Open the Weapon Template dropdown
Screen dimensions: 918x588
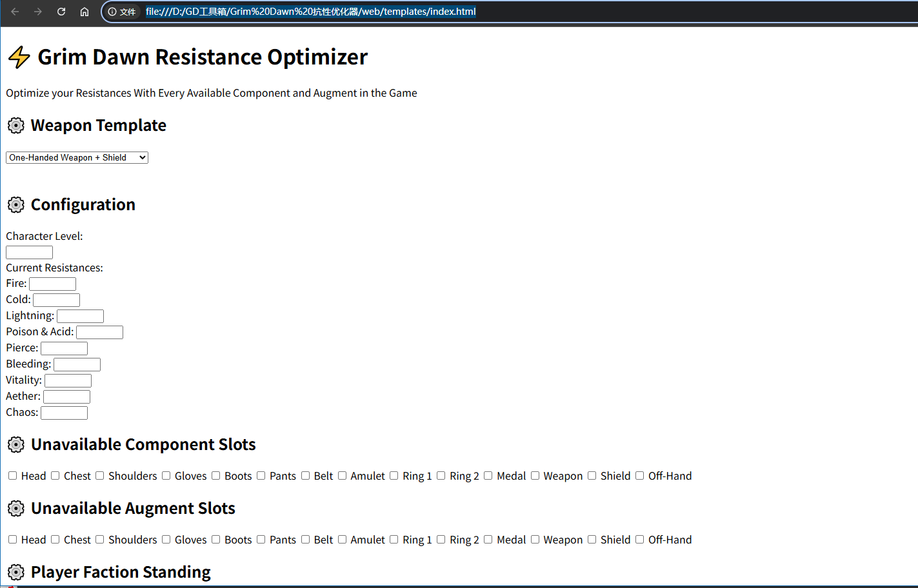(x=77, y=157)
